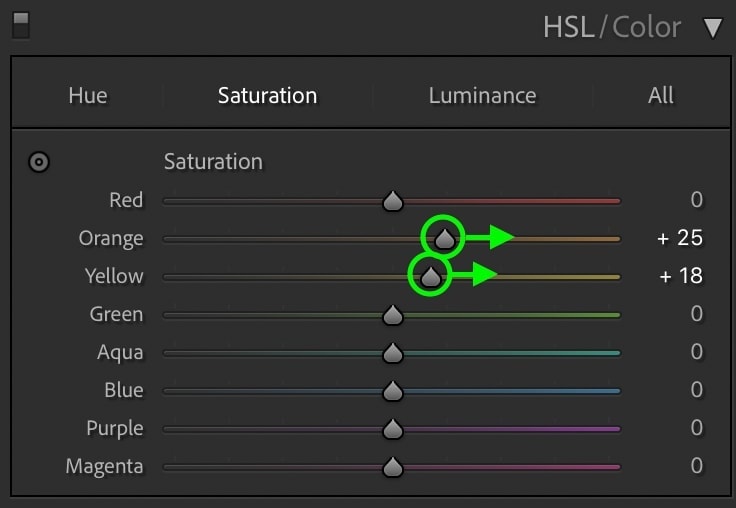Image resolution: width=736 pixels, height=508 pixels.
Task: Select the Saturation tab
Action: (x=267, y=96)
